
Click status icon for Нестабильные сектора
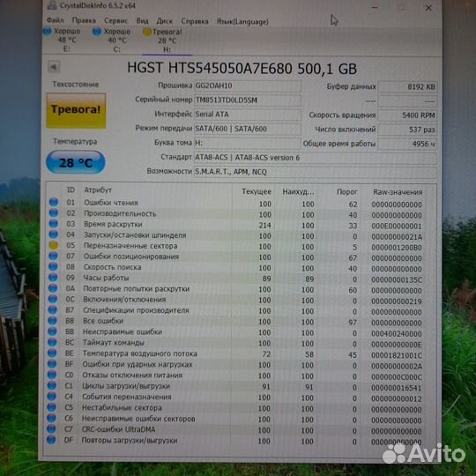[x=52, y=407]
